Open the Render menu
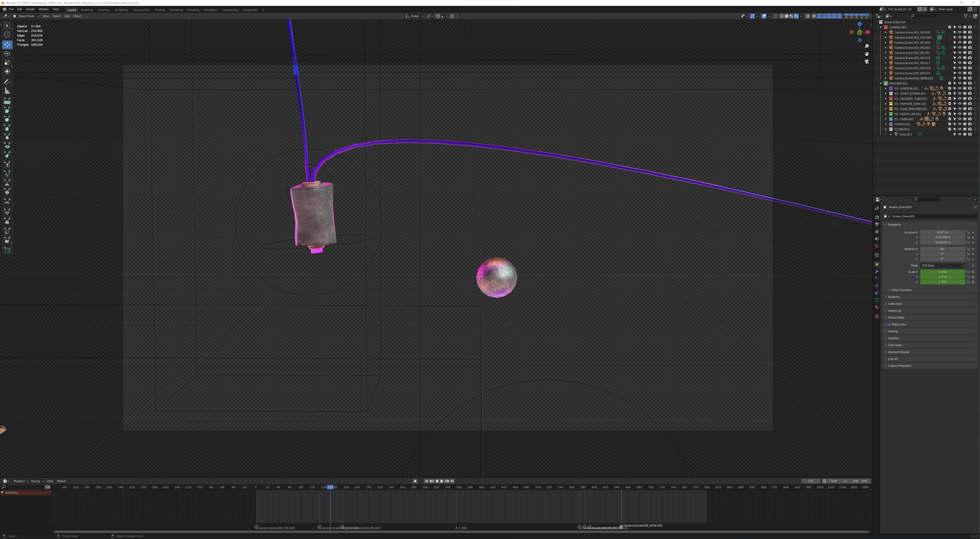Screen dimensions: 980x539 tap(30, 9)
